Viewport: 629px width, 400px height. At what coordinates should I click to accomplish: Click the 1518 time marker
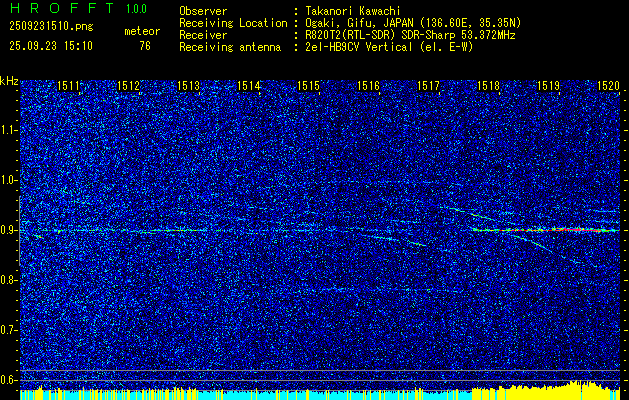[489, 86]
